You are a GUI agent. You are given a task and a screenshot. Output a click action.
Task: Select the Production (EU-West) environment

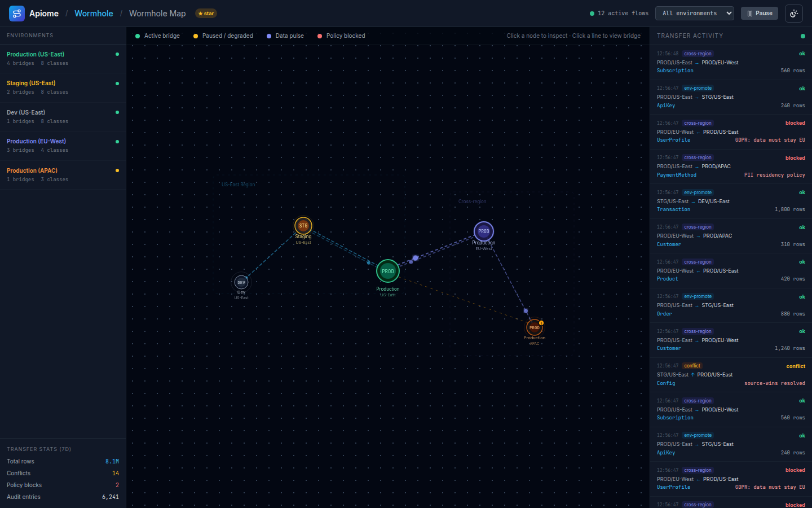pyautogui.click(x=63, y=146)
